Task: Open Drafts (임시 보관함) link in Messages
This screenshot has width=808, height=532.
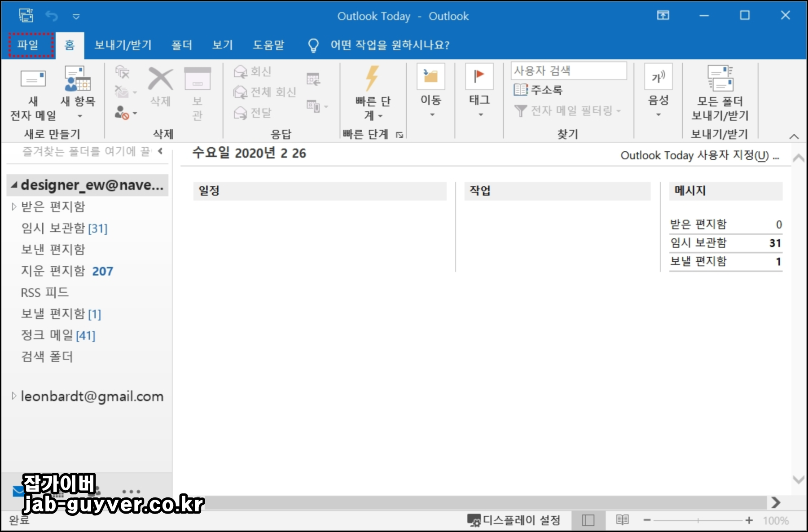Action: [698, 242]
